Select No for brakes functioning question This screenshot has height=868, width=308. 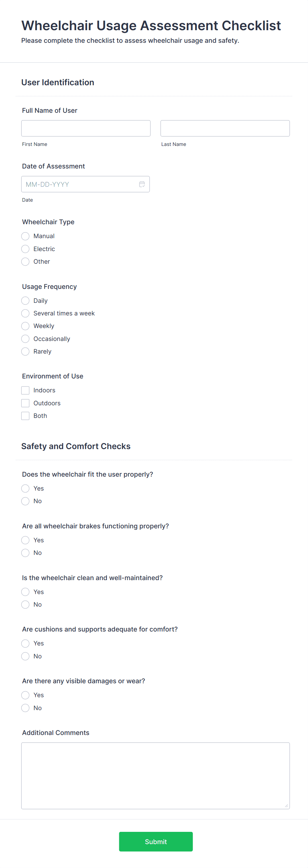tap(25, 553)
